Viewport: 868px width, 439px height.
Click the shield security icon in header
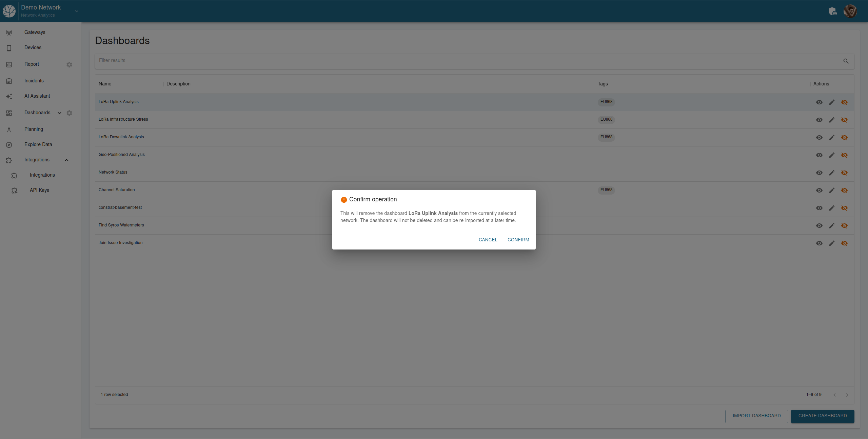click(x=832, y=12)
